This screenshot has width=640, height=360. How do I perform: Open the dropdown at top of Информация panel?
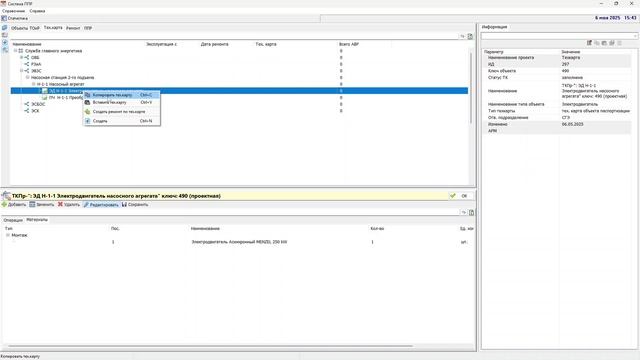pyautogui.click(x=635, y=36)
